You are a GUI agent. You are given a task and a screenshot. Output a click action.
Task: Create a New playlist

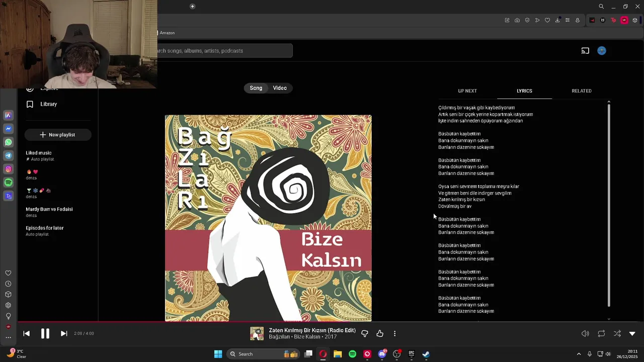point(58,135)
